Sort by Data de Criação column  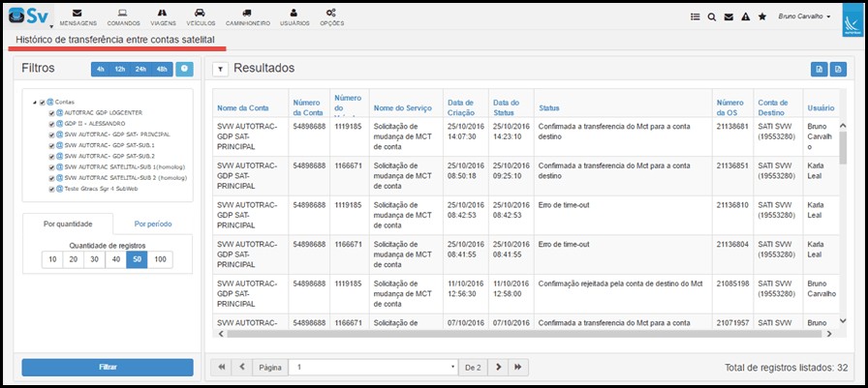pos(460,107)
